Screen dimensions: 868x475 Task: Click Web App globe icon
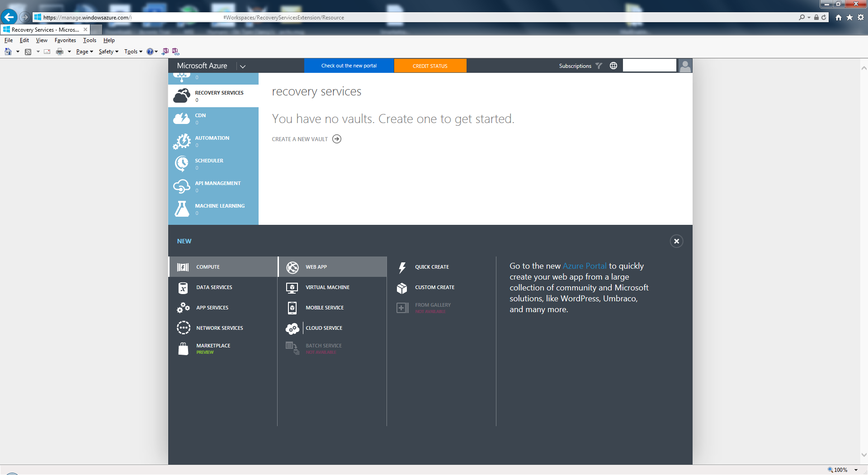pos(292,267)
